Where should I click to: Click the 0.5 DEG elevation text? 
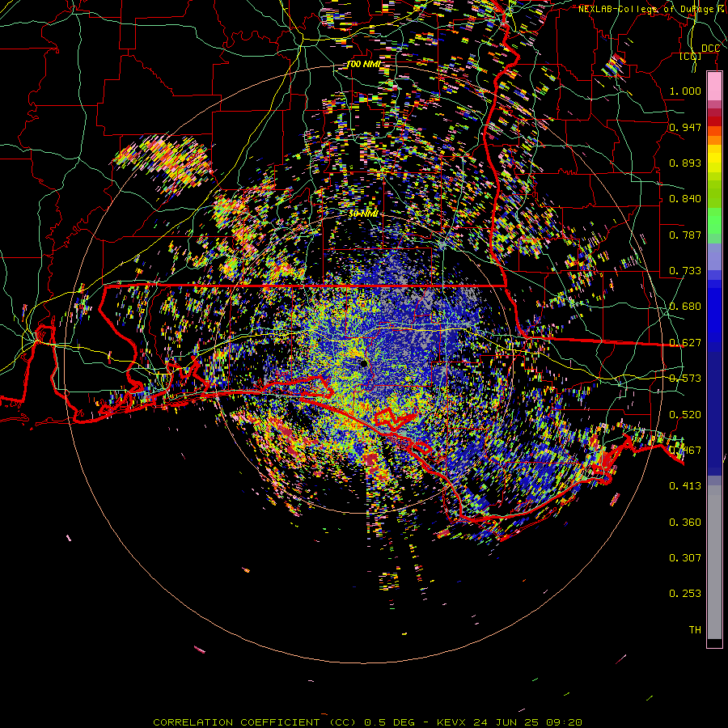389,722
